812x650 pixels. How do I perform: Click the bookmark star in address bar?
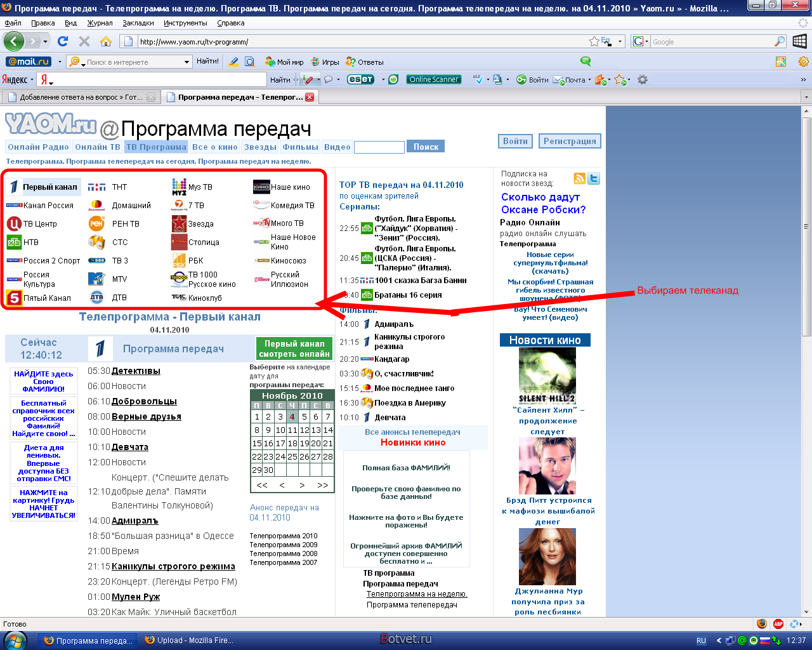click(594, 41)
